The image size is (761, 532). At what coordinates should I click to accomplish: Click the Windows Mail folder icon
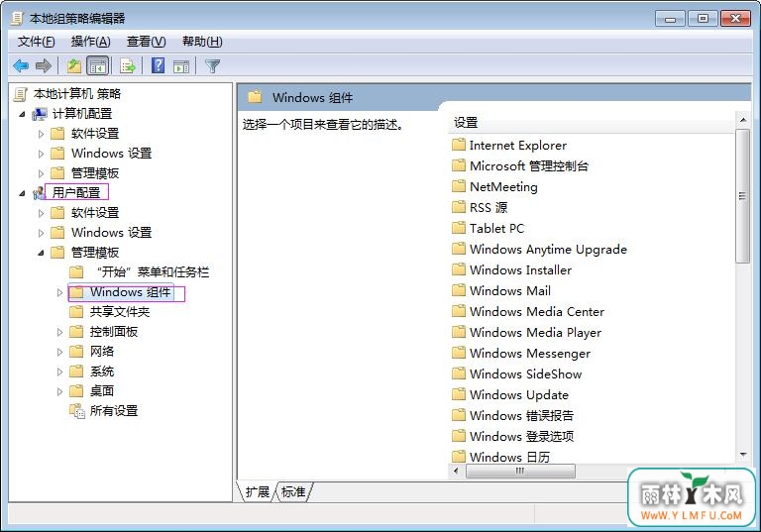click(x=459, y=290)
